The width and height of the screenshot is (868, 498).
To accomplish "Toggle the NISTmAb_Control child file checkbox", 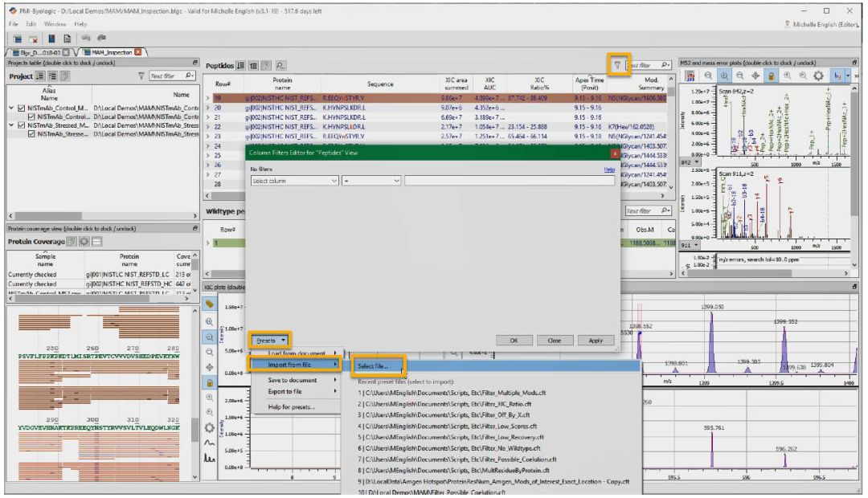I will pyautogui.click(x=31, y=116).
